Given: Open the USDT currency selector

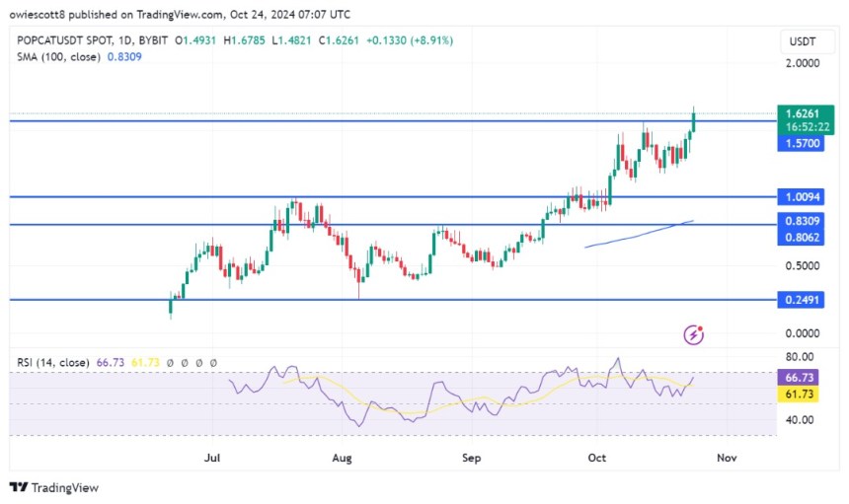Looking at the screenshot, I should tap(803, 41).
